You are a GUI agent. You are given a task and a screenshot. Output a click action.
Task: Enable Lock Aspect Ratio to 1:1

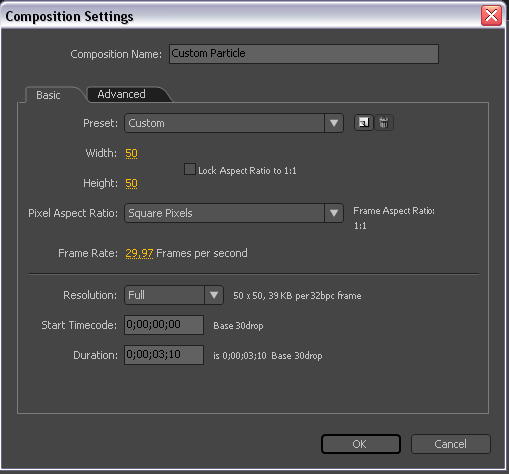coord(190,169)
